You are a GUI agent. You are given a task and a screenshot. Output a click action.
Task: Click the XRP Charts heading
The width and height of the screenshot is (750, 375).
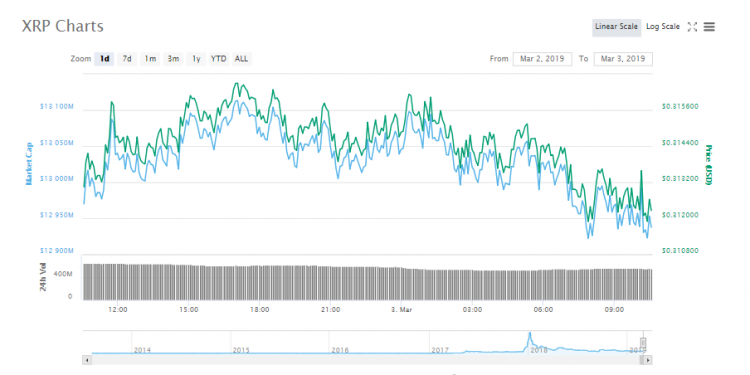click(63, 26)
